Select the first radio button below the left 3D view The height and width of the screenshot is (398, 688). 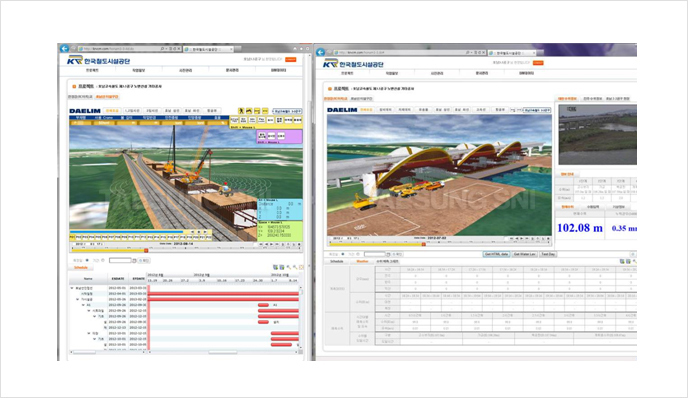[87, 260]
